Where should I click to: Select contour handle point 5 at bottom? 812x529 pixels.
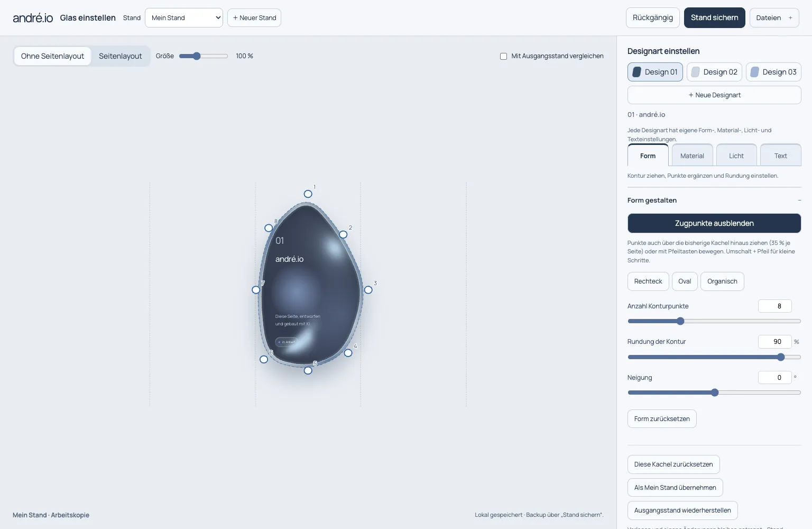(308, 370)
